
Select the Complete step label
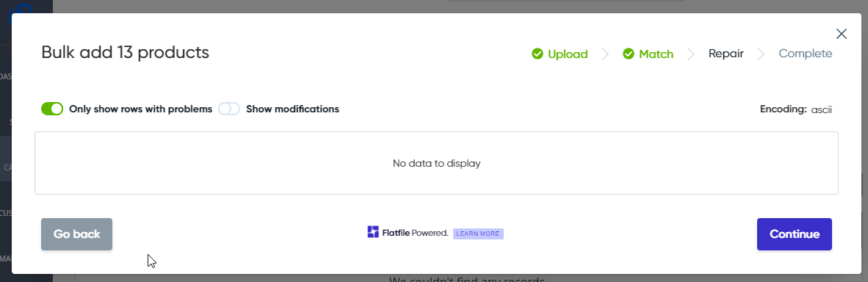[805, 54]
